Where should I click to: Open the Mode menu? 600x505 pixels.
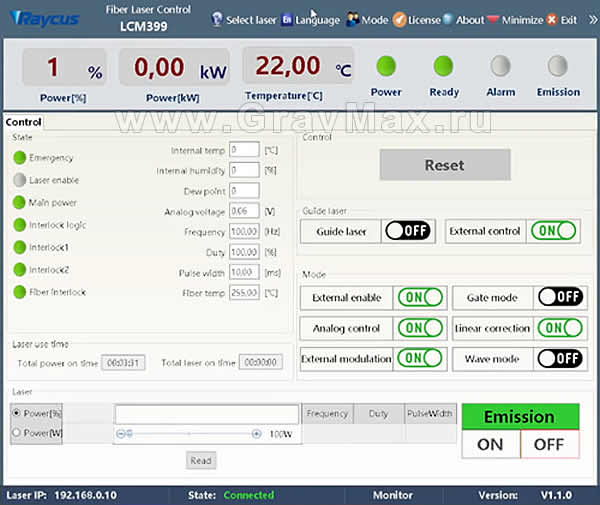375,20
